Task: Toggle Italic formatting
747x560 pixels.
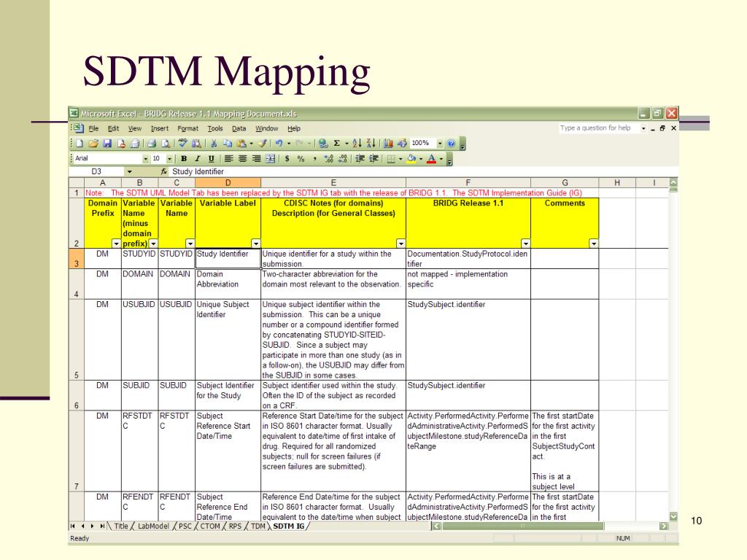Action: (197, 158)
